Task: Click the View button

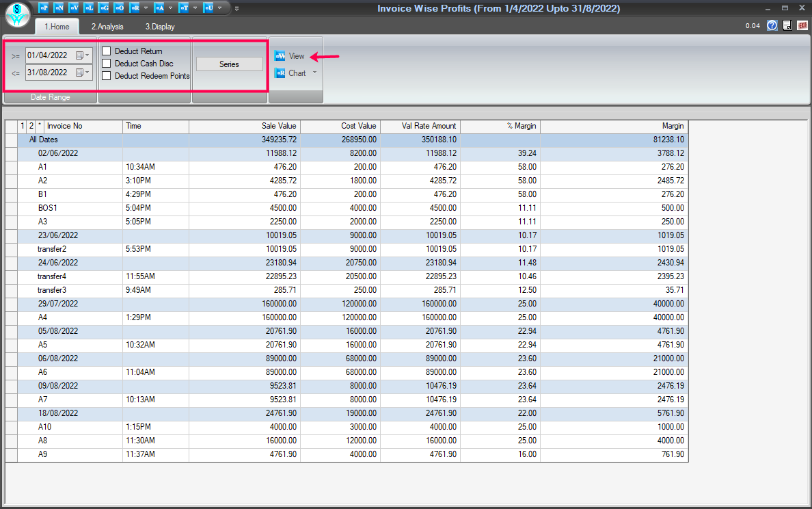Action: pos(290,56)
